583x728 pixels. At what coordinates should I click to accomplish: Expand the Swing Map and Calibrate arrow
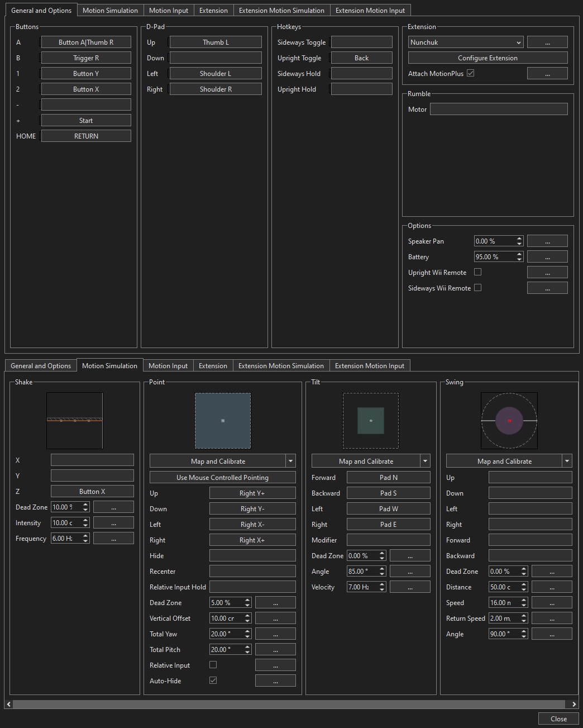point(567,461)
